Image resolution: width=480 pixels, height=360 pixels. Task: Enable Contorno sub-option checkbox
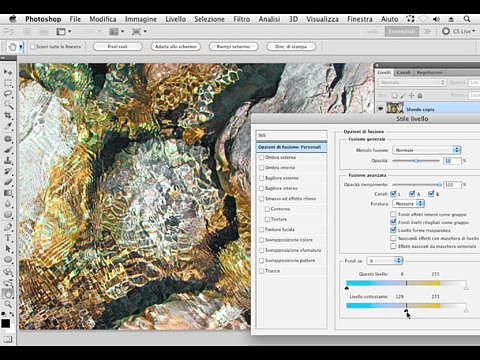click(267, 209)
